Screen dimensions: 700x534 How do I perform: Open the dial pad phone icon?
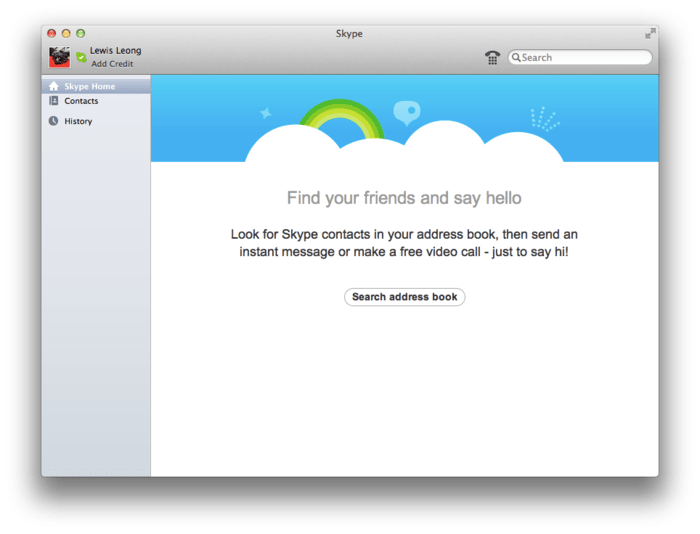pos(492,58)
